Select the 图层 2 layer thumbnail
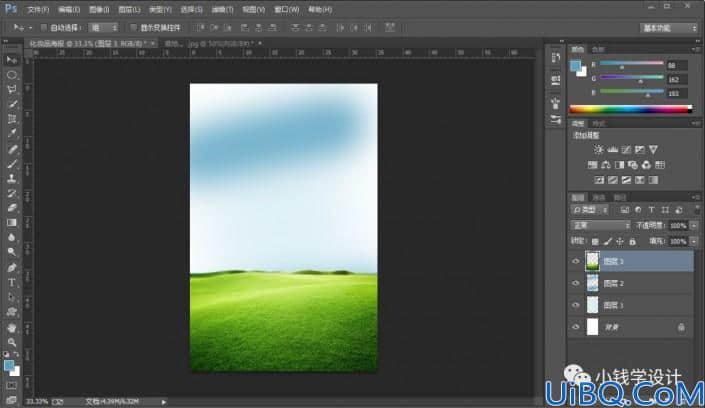Viewport: 705px width, 408px height. click(593, 283)
